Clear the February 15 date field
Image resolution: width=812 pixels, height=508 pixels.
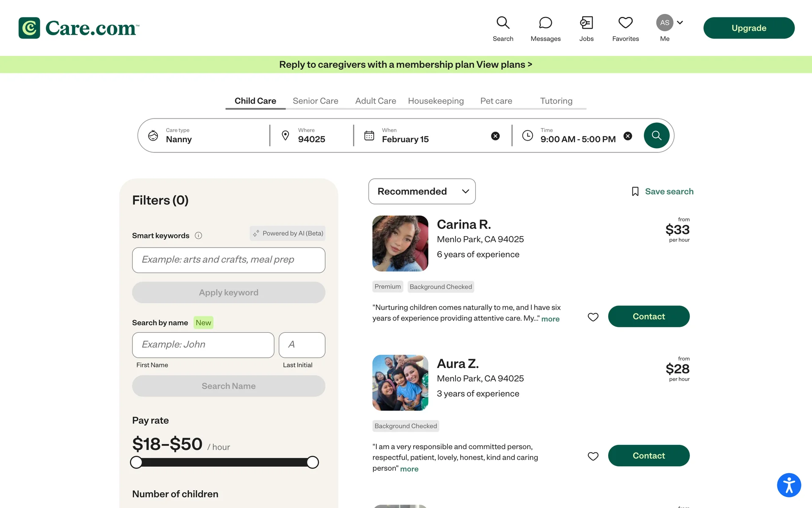pyautogui.click(x=495, y=136)
